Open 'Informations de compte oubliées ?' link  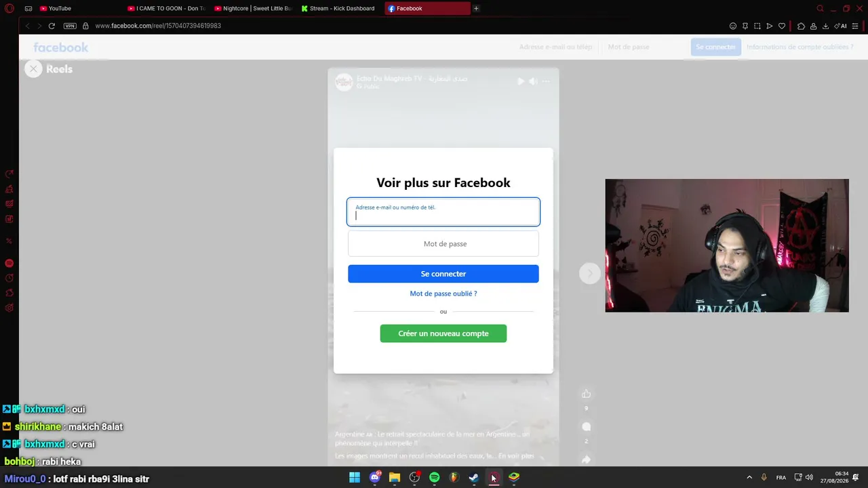800,47
